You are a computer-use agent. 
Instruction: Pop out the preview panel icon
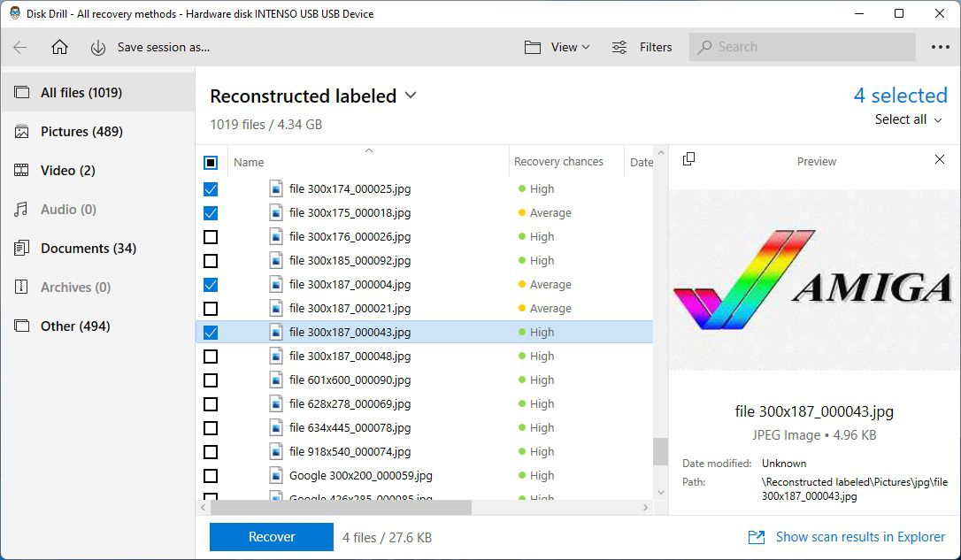point(688,159)
